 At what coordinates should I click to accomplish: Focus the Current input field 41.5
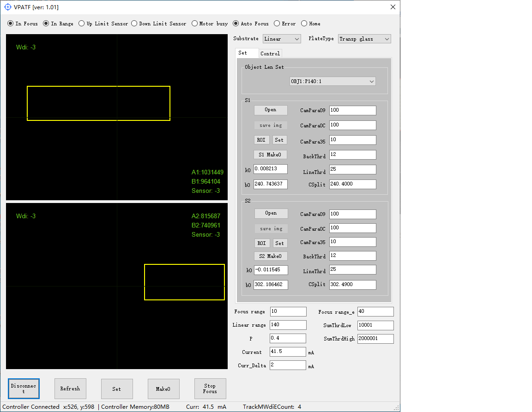pyautogui.click(x=288, y=352)
